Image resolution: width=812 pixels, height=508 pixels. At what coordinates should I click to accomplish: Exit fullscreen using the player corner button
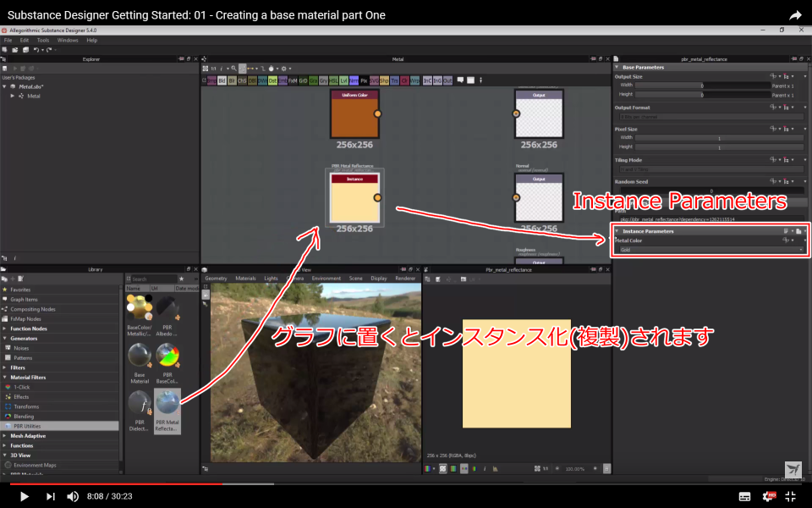click(790, 496)
